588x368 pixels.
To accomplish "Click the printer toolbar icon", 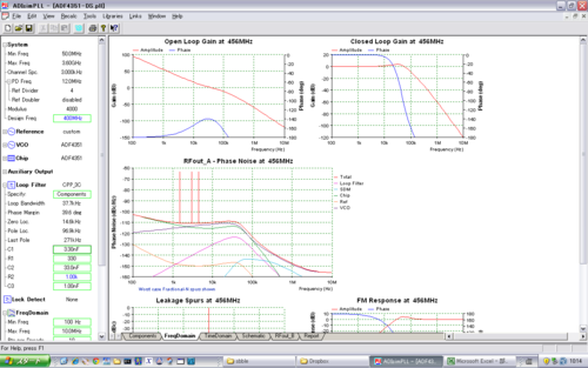I will point(93,28).
